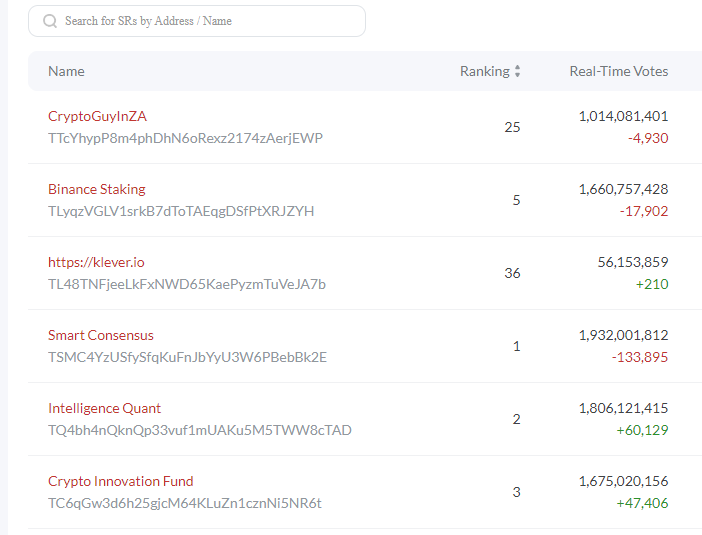Click vote count 1,806,121,415
Viewport: 702px width, 535px height.
(623, 408)
